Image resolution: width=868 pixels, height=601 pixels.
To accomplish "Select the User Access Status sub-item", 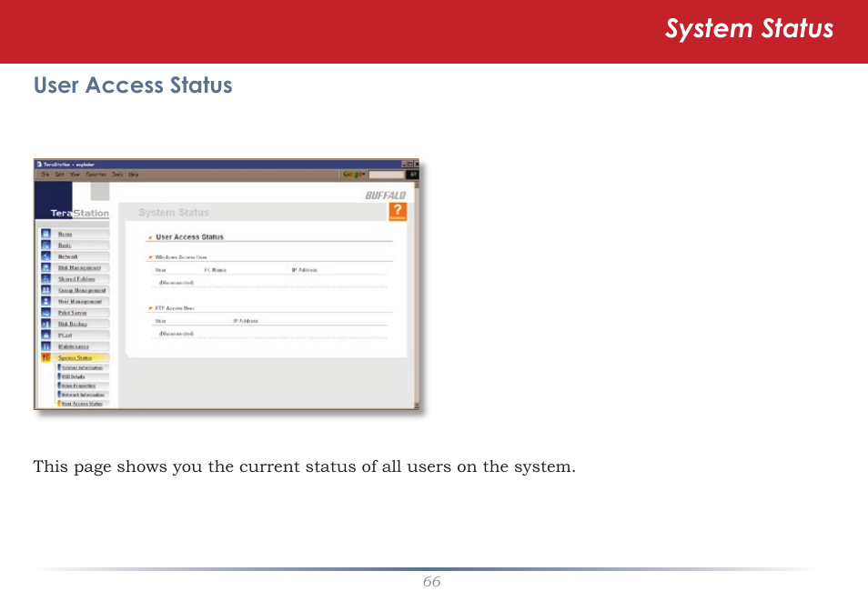I will click(x=82, y=404).
